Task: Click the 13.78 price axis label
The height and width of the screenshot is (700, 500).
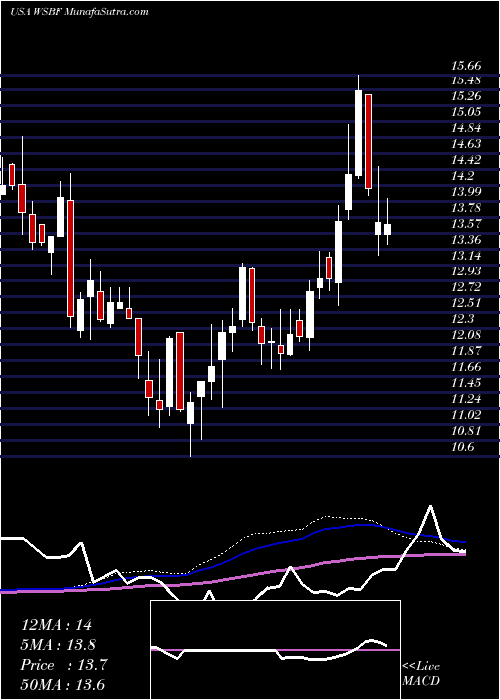Action: click(466, 208)
